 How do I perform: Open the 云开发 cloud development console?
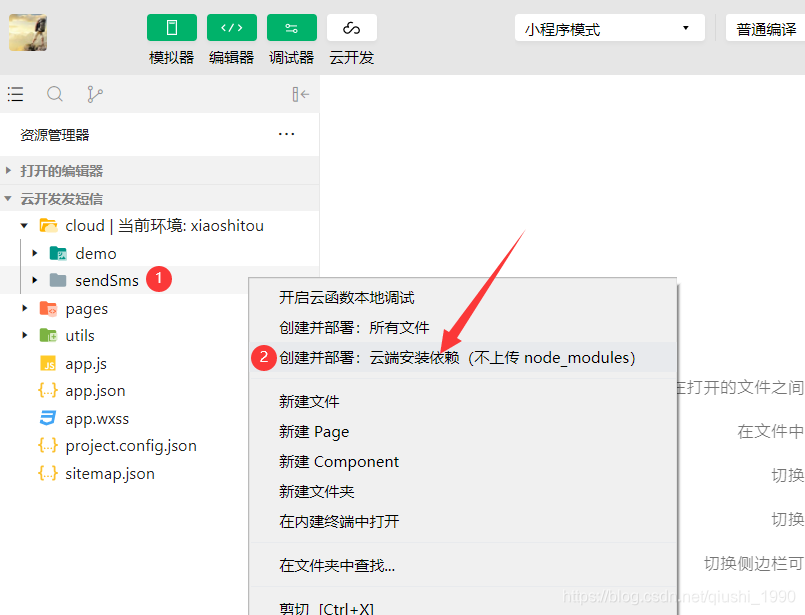coord(352,28)
